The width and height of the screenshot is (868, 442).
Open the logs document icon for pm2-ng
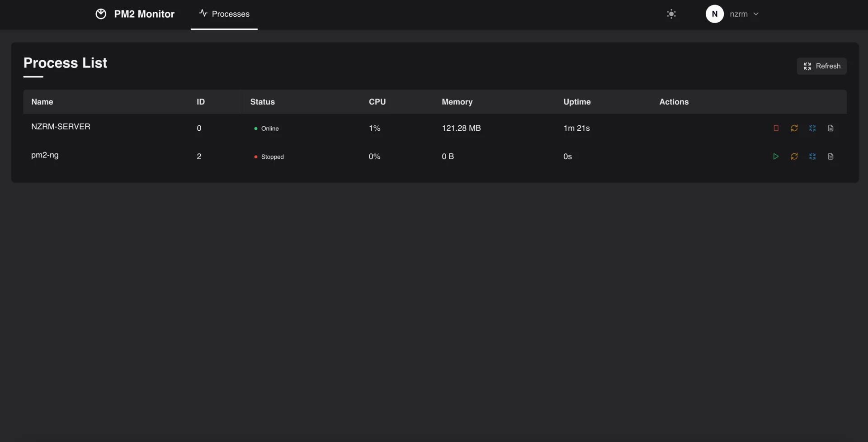point(830,157)
